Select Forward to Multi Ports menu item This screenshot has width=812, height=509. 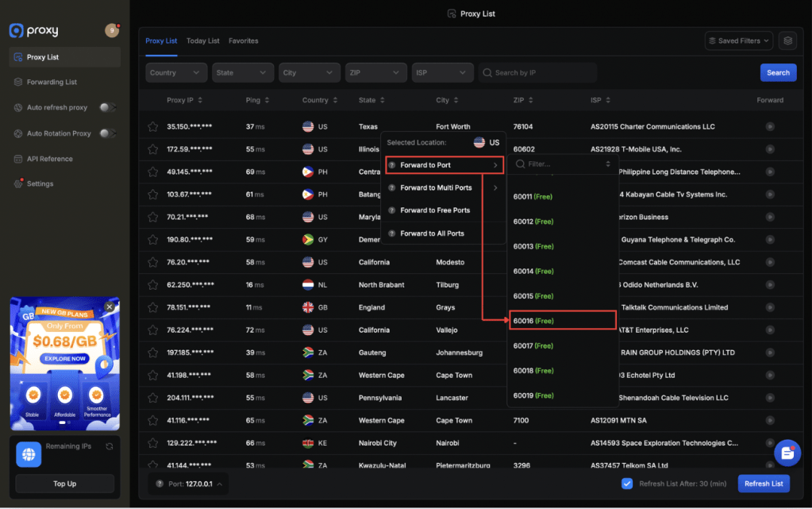(x=436, y=187)
